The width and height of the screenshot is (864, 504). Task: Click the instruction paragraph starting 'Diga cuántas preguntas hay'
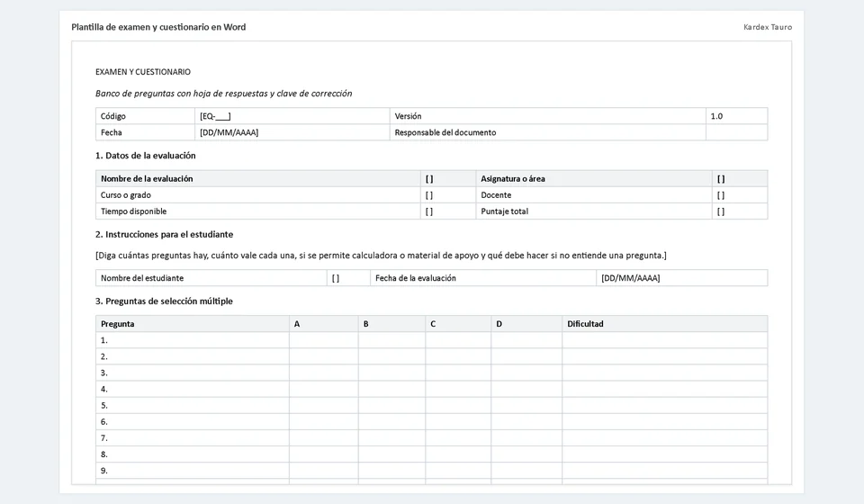click(x=381, y=256)
